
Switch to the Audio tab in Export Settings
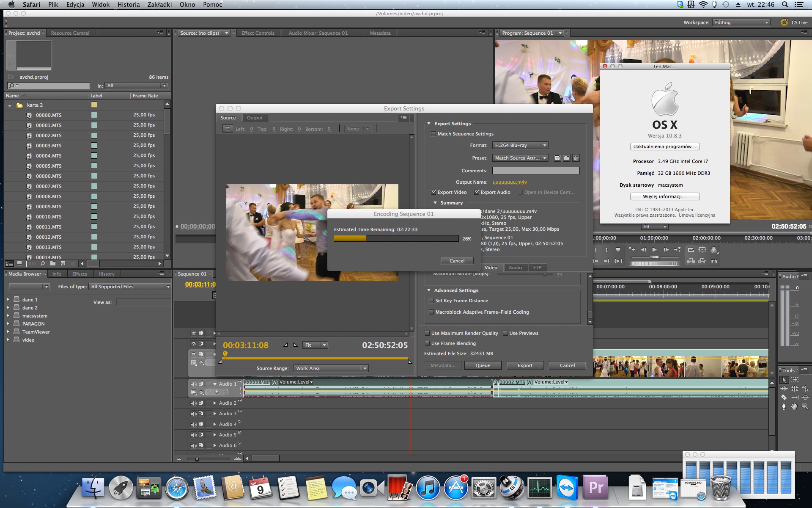(x=515, y=268)
